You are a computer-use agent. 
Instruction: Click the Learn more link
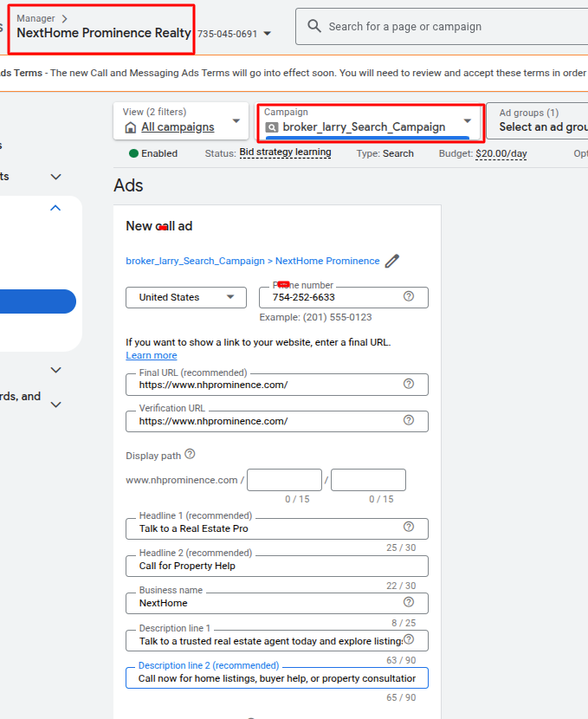click(152, 355)
